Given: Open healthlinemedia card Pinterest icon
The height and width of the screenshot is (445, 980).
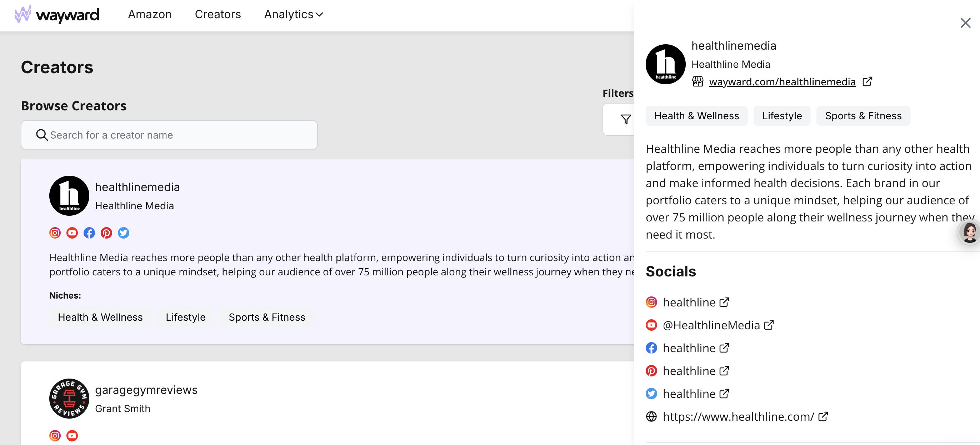Looking at the screenshot, I should pos(106,233).
